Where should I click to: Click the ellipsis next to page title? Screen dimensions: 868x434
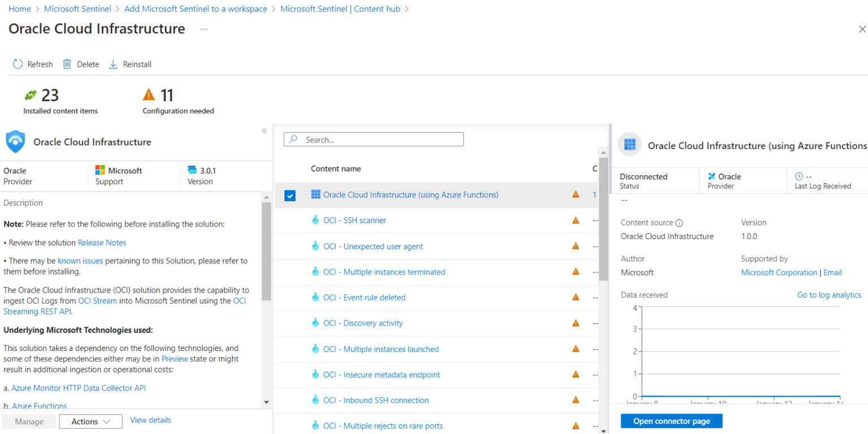pos(205,29)
